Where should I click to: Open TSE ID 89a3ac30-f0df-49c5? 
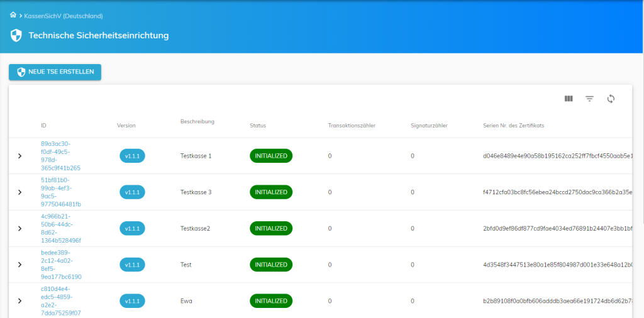(x=60, y=156)
